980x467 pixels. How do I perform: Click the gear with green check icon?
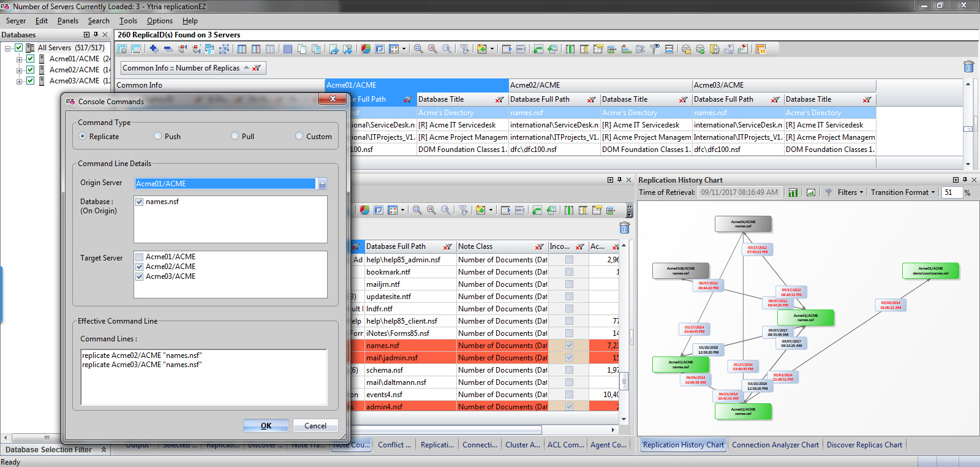click(700, 49)
